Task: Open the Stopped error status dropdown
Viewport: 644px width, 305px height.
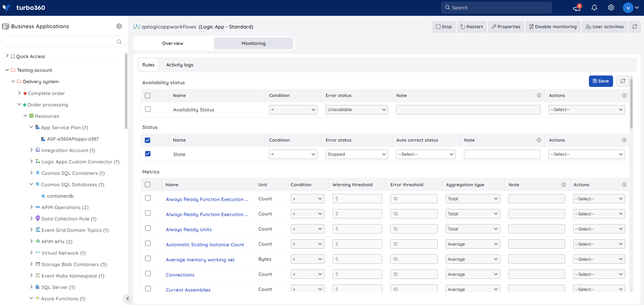Action: click(356, 154)
